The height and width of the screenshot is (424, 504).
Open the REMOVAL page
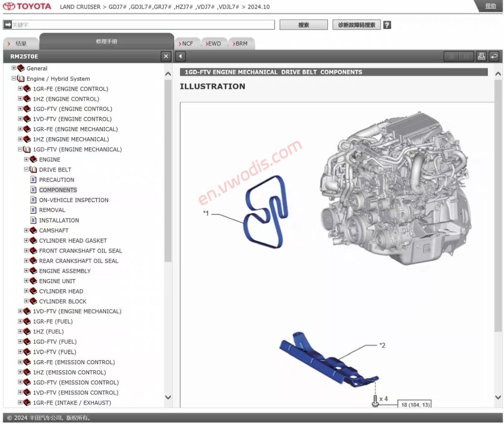point(52,210)
